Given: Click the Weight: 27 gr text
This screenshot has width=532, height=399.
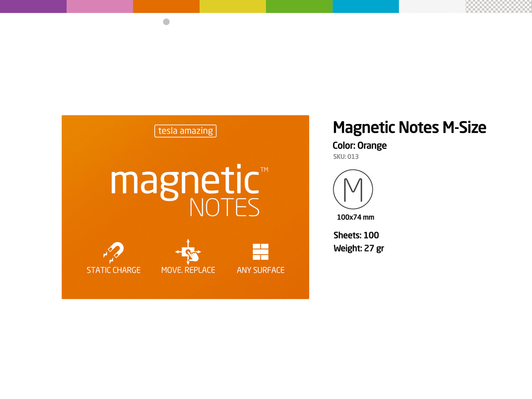Looking at the screenshot, I should [x=359, y=248].
